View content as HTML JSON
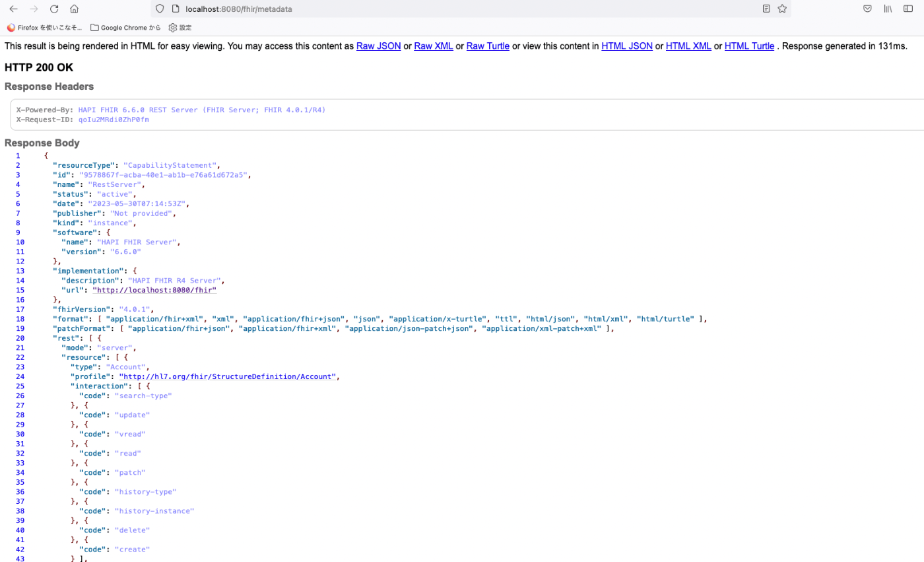The height and width of the screenshot is (562, 924). click(627, 46)
